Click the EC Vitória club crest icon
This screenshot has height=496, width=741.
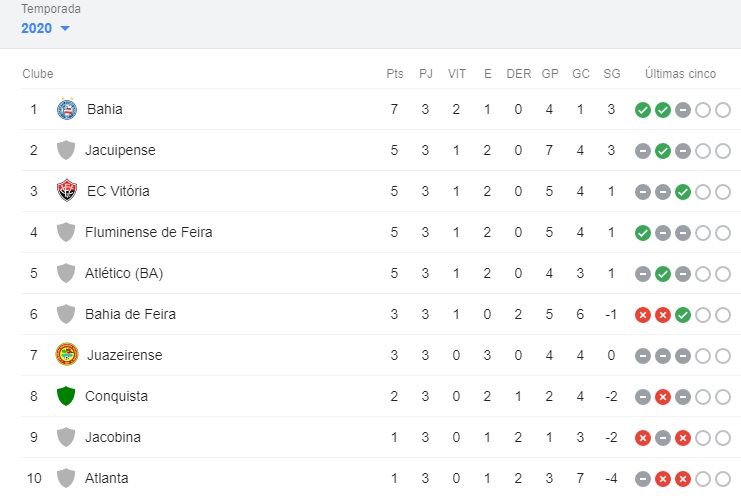tap(67, 191)
